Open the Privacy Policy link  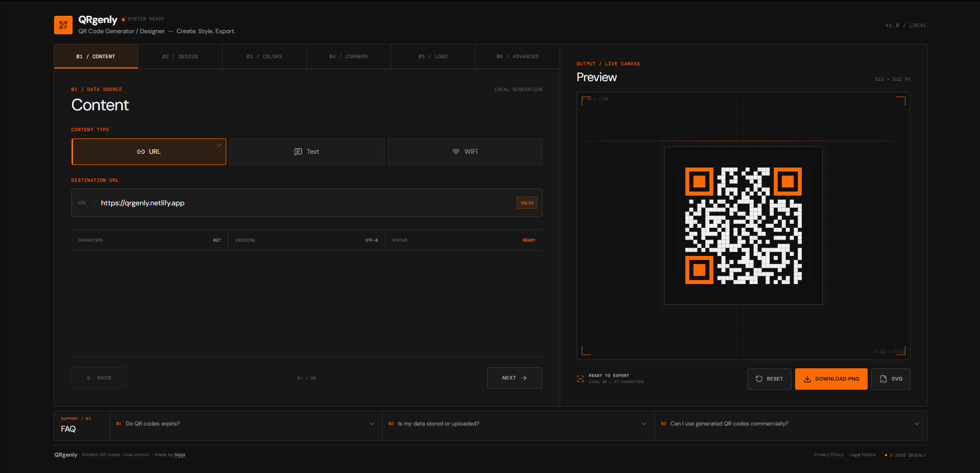click(828, 455)
